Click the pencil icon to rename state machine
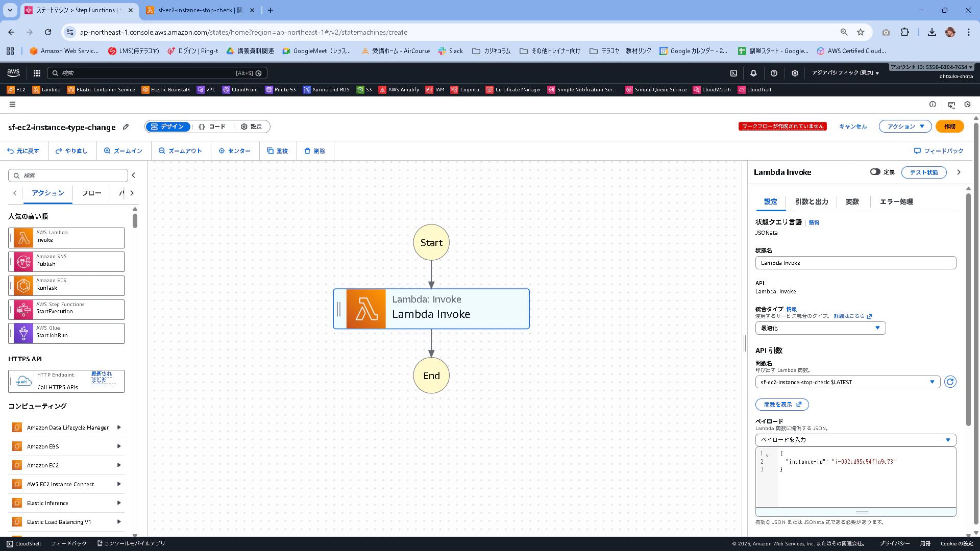 (126, 127)
